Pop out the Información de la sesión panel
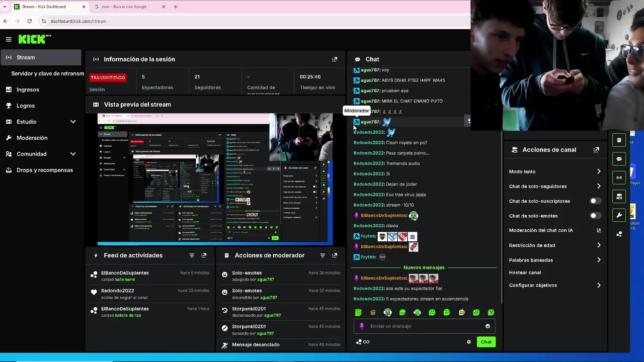 point(335,59)
